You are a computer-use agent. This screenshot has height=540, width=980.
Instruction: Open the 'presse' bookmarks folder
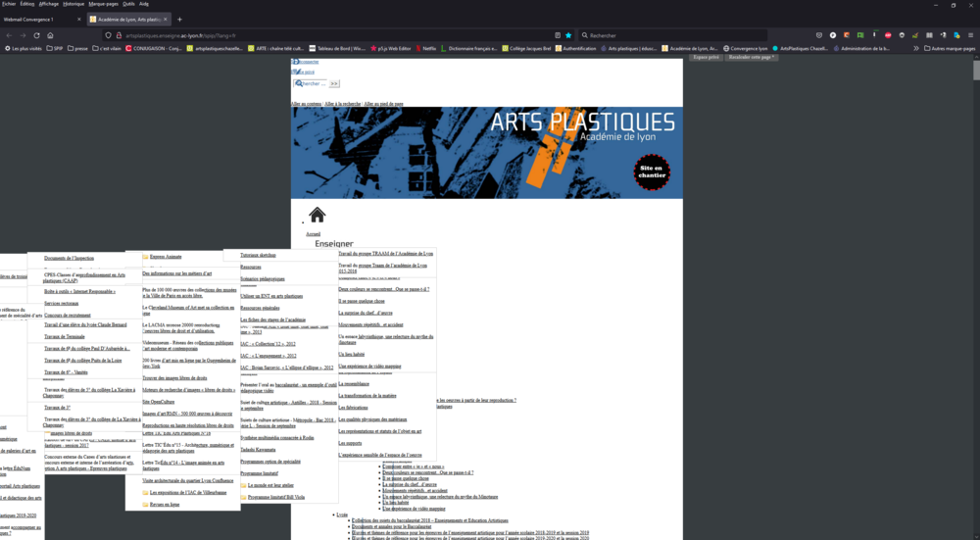77,48
